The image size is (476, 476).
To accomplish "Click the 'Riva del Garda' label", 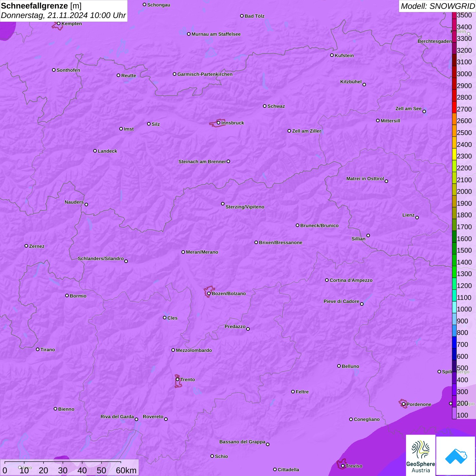I will 117,417.
